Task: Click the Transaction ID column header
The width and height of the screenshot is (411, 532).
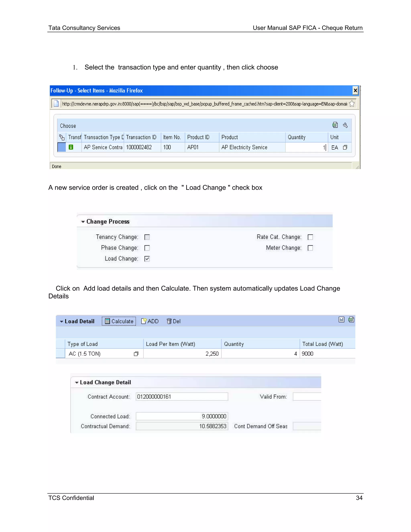Action: click(x=142, y=137)
